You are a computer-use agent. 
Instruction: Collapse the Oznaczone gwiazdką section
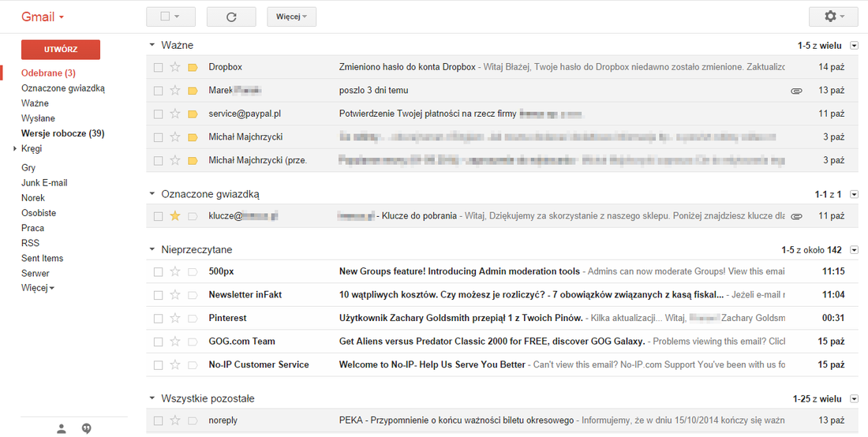tap(152, 193)
